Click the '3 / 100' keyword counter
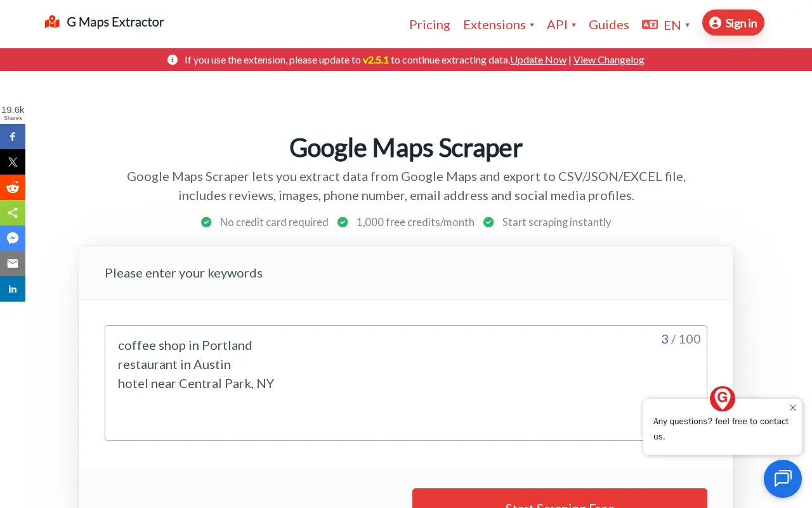 [x=681, y=339]
